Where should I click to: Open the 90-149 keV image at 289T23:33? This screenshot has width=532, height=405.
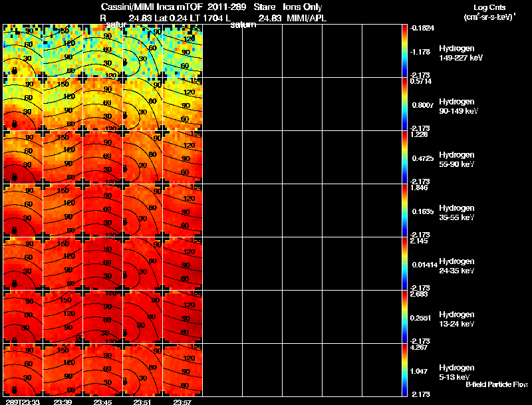click(23, 104)
